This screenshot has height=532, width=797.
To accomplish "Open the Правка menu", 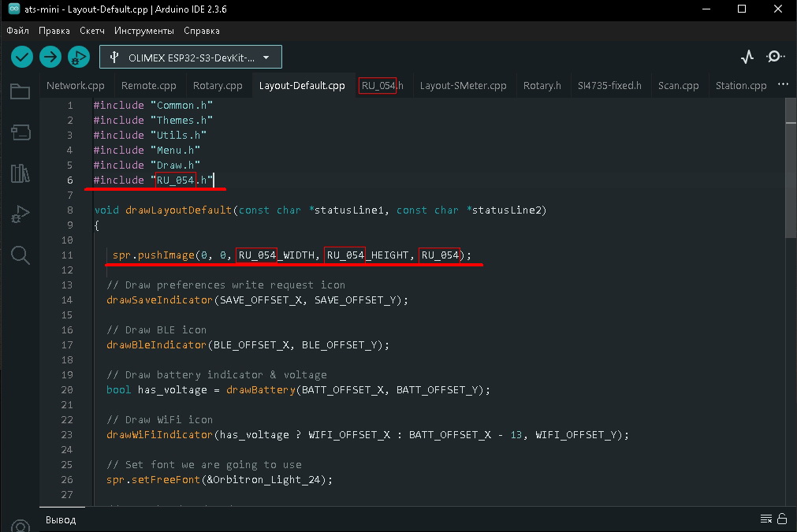I will click(x=54, y=31).
